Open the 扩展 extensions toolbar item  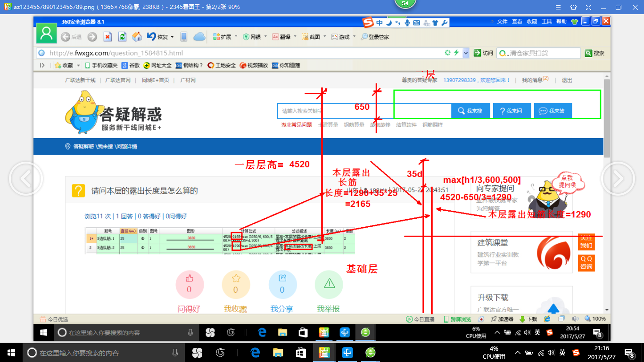tap(222, 37)
